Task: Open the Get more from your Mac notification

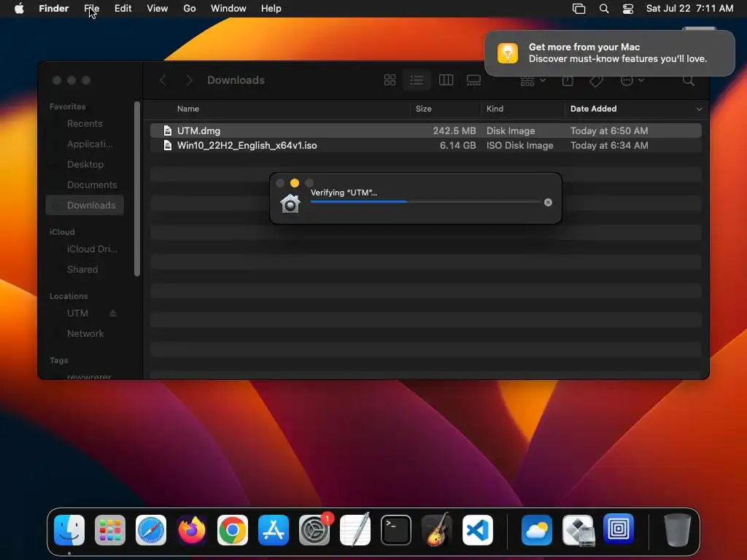Action: point(609,52)
